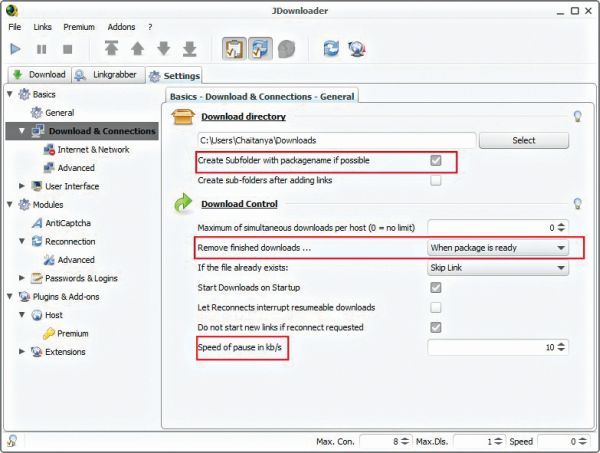Collapse the Reconnection tree node
Viewport: 600px width, 453px height.
(x=22, y=241)
